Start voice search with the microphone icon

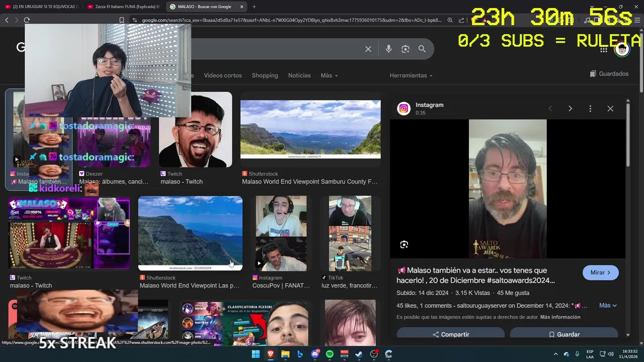(x=388, y=49)
